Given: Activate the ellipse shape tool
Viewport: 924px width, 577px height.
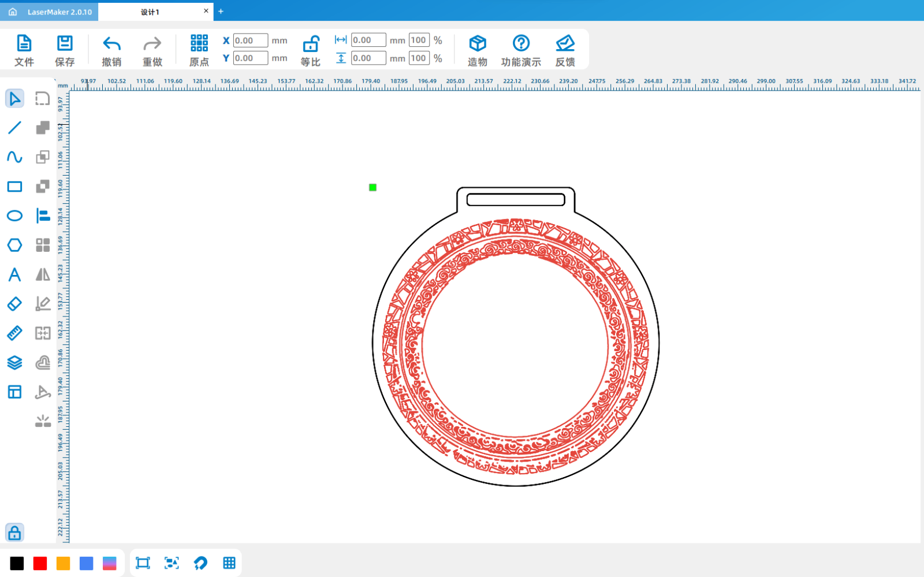Looking at the screenshot, I should 14,216.
